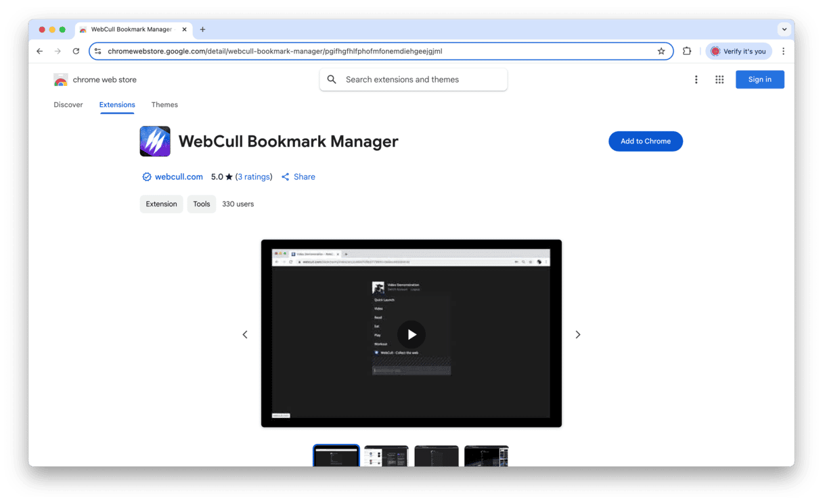Open the browser Extensions puzzle icon

pos(687,51)
